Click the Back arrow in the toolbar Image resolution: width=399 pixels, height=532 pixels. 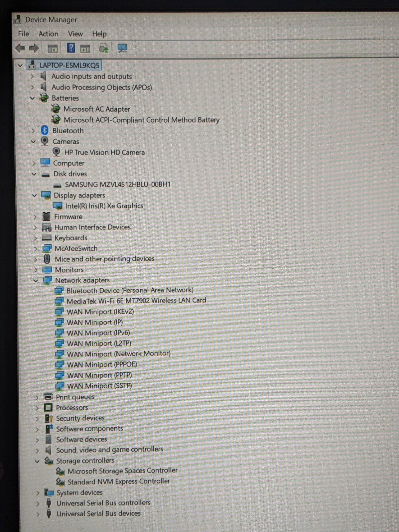coord(20,49)
